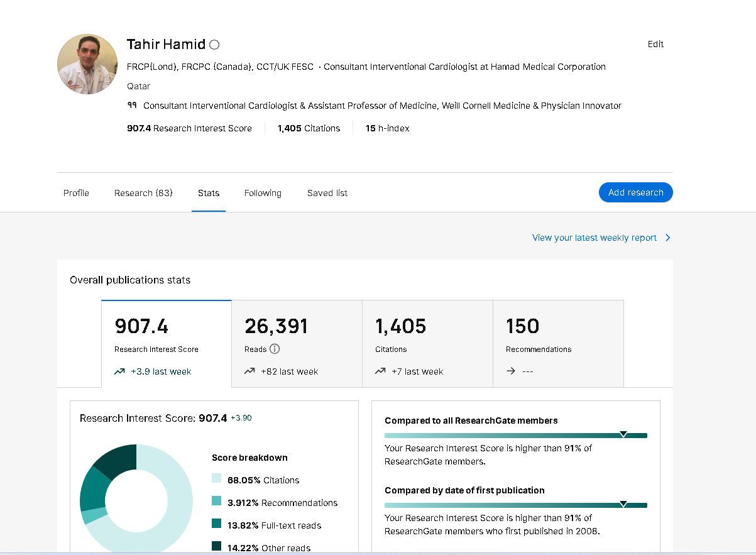Select the 1,405 Citations stat card
The image size is (756, 555).
[427, 343]
